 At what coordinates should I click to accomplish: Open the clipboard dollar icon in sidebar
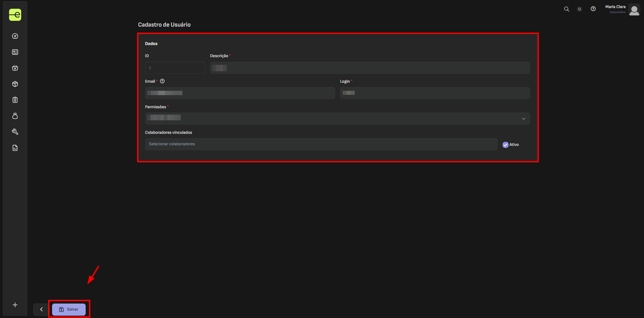[15, 100]
